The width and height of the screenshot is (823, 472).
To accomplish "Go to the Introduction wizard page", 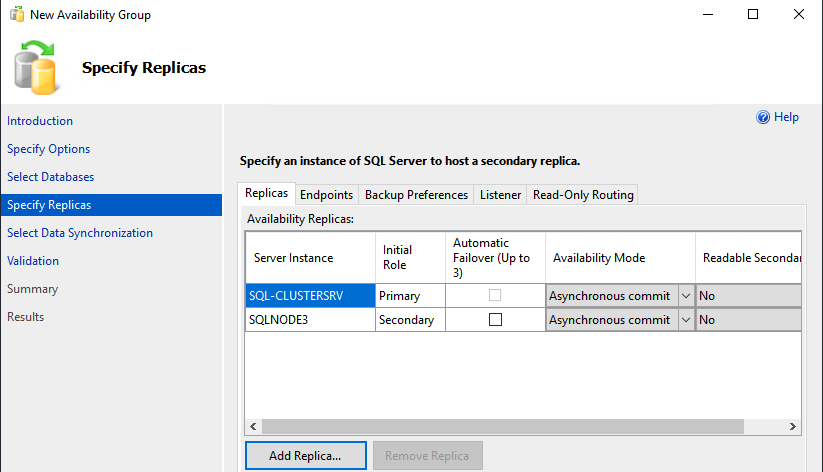I will tap(40, 121).
